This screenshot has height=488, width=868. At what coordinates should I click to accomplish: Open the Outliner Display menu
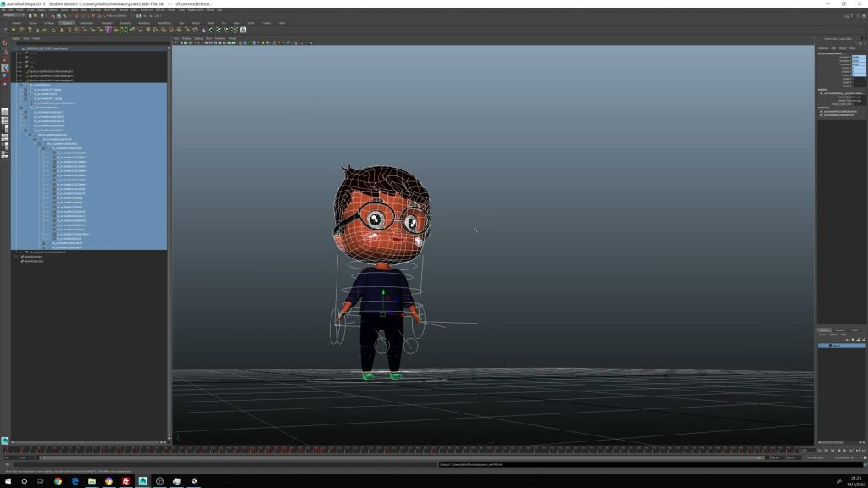(x=16, y=38)
